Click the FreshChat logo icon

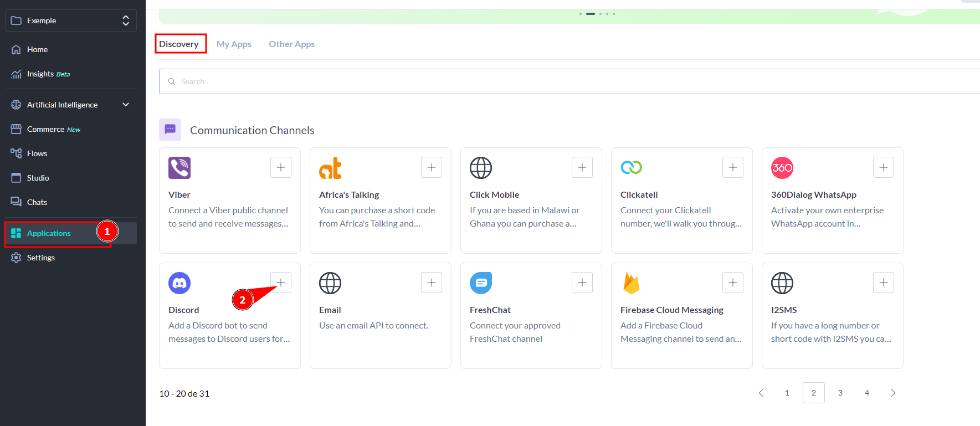(x=481, y=283)
